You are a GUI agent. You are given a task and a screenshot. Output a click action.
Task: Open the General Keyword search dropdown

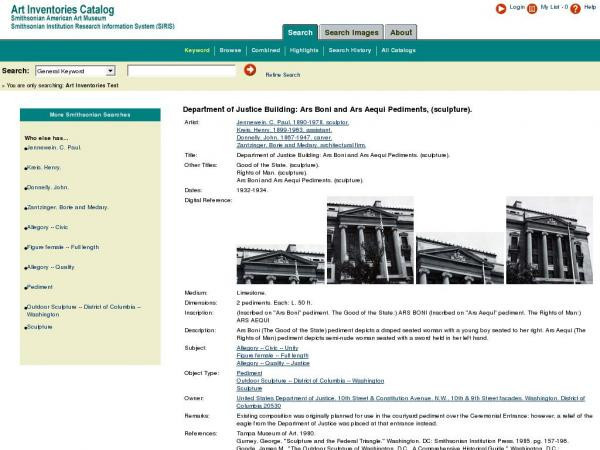pyautogui.click(x=75, y=71)
